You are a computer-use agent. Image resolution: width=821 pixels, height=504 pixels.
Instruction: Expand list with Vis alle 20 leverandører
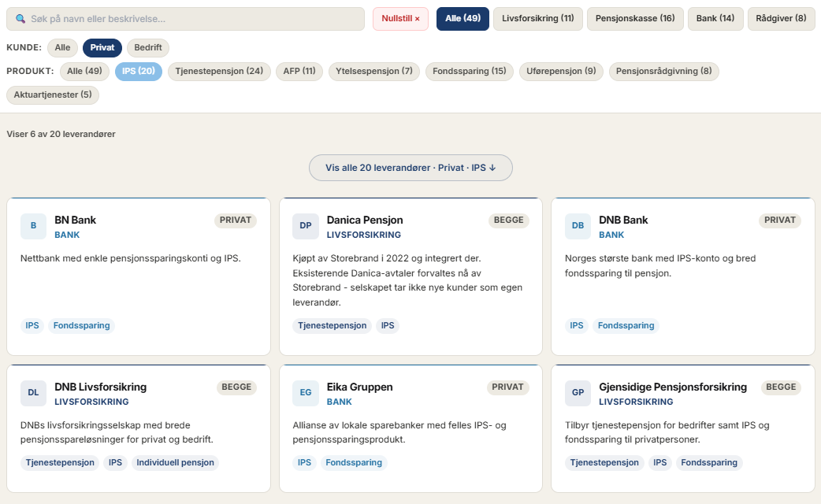(x=410, y=168)
